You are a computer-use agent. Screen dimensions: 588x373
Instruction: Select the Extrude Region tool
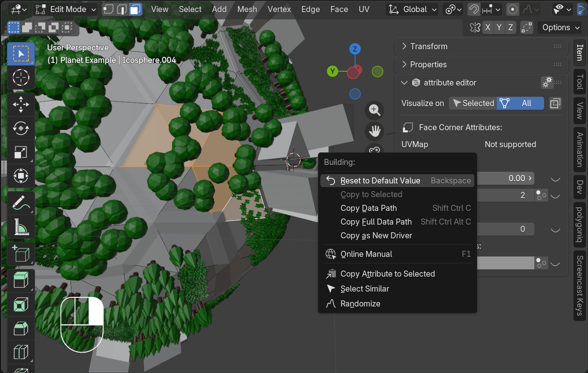[x=21, y=281]
